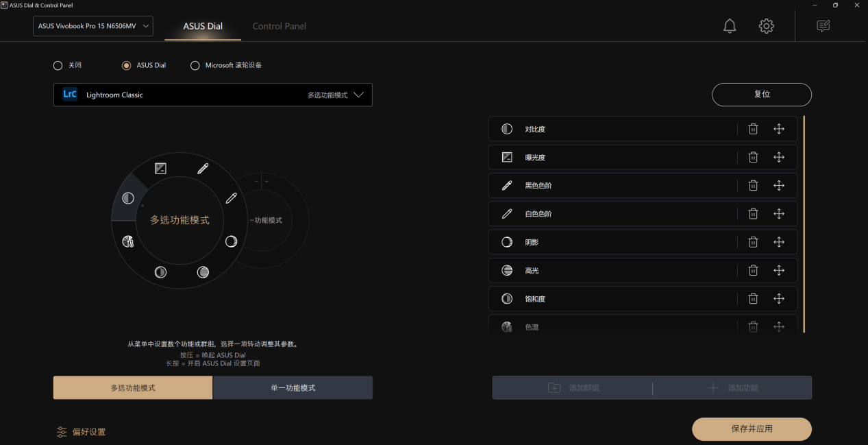Select the ASUS Dial radio option

coord(126,65)
